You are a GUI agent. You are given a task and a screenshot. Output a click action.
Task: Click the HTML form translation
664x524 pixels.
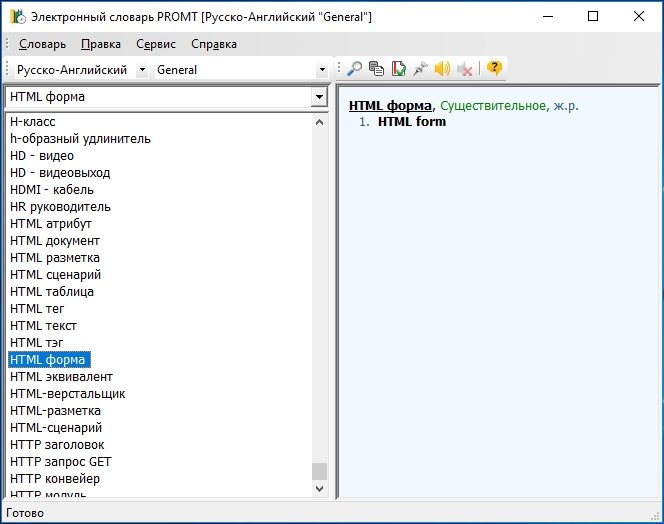[412, 122]
